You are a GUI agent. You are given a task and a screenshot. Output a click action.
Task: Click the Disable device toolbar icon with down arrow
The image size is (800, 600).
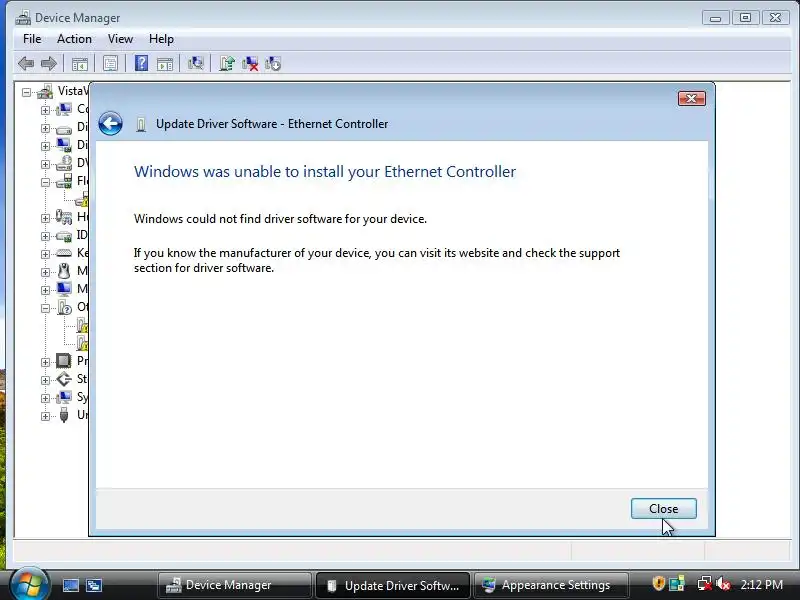pos(272,64)
